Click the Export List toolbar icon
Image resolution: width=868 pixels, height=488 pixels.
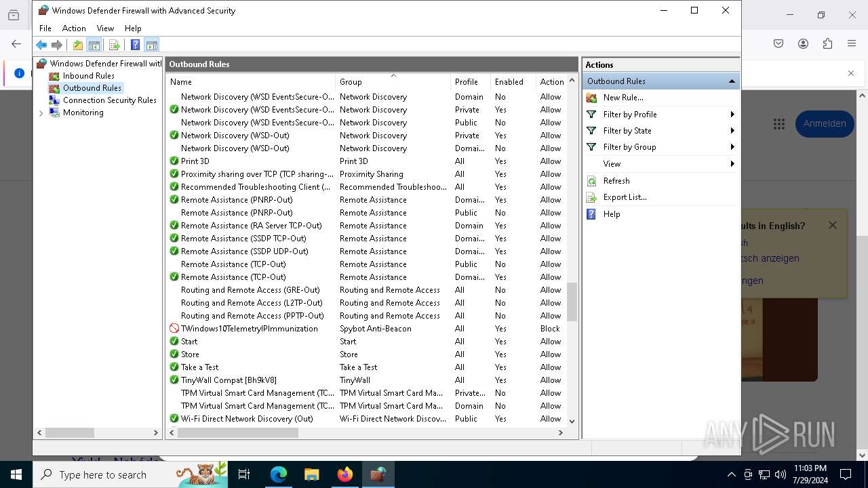coord(114,45)
